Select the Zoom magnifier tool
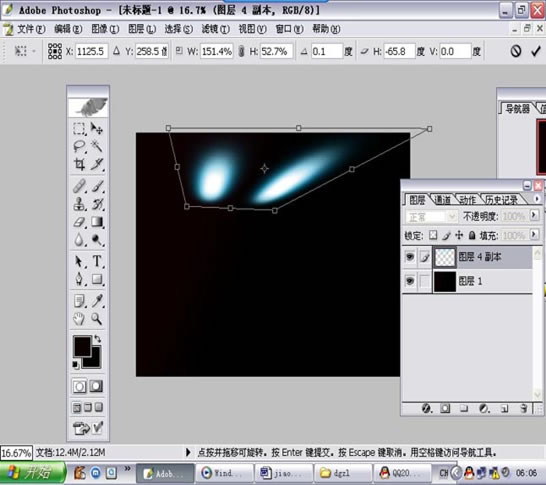 pos(96,319)
